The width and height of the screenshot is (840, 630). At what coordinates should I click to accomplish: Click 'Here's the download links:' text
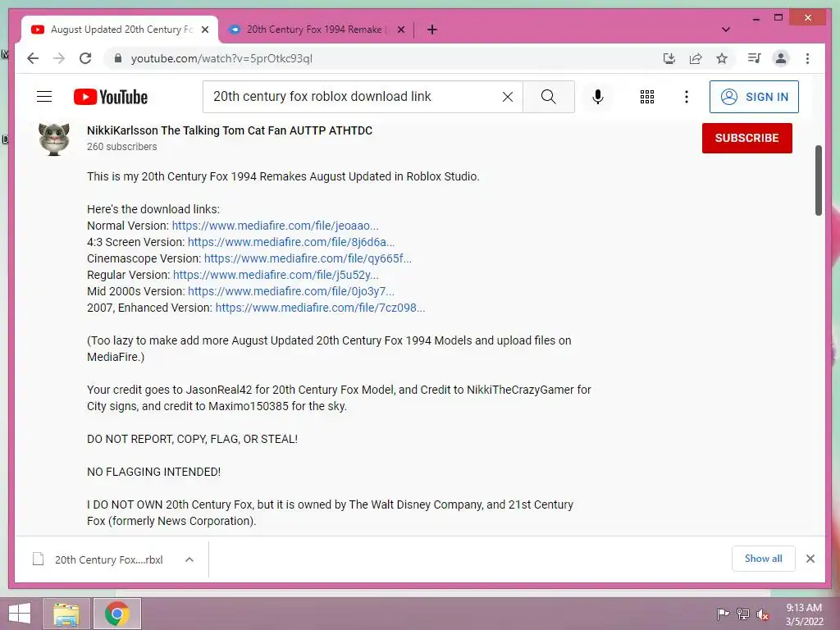pos(153,209)
